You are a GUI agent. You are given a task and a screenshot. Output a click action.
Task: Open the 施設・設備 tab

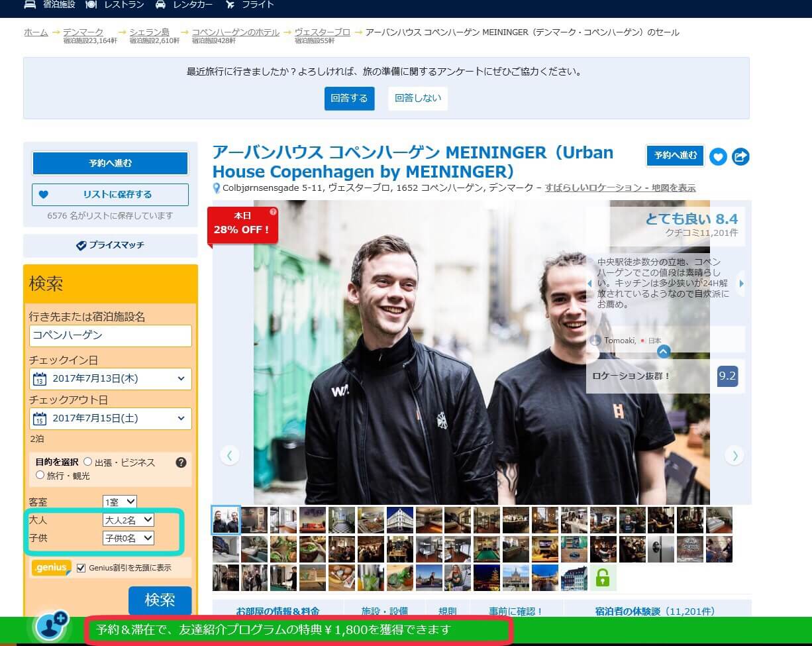[x=384, y=611]
